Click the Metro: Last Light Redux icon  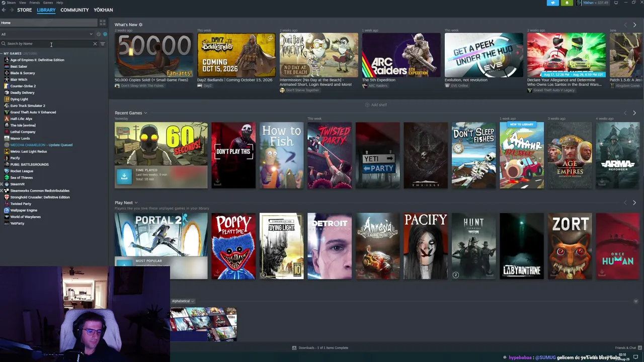pos(7,151)
